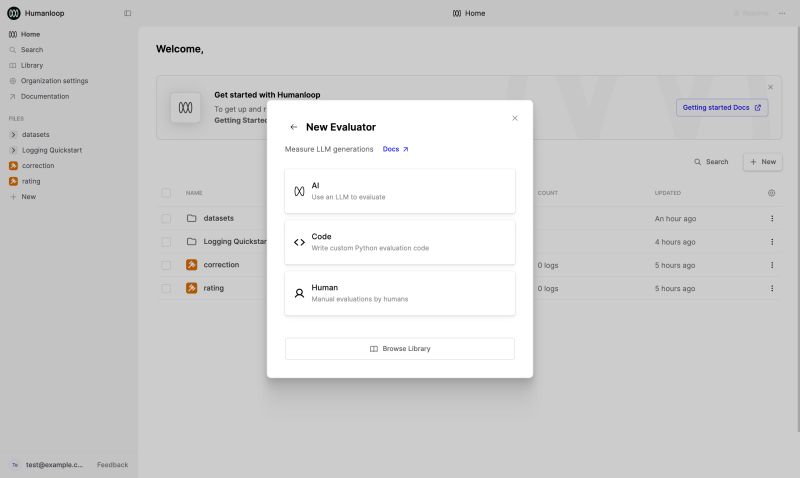
Task: Sort by the NAME column header
Action: pyautogui.click(x=194, y=193)
